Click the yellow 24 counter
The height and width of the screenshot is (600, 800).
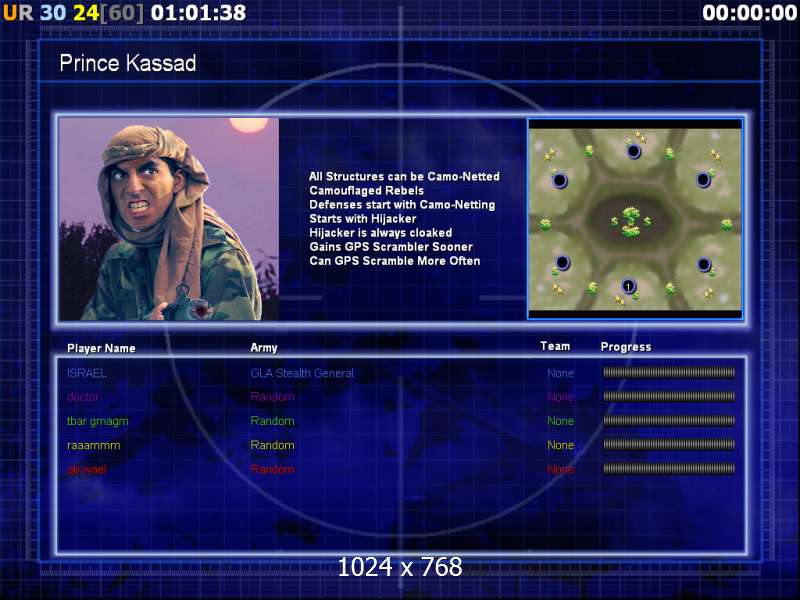click(x=86, y=13)
